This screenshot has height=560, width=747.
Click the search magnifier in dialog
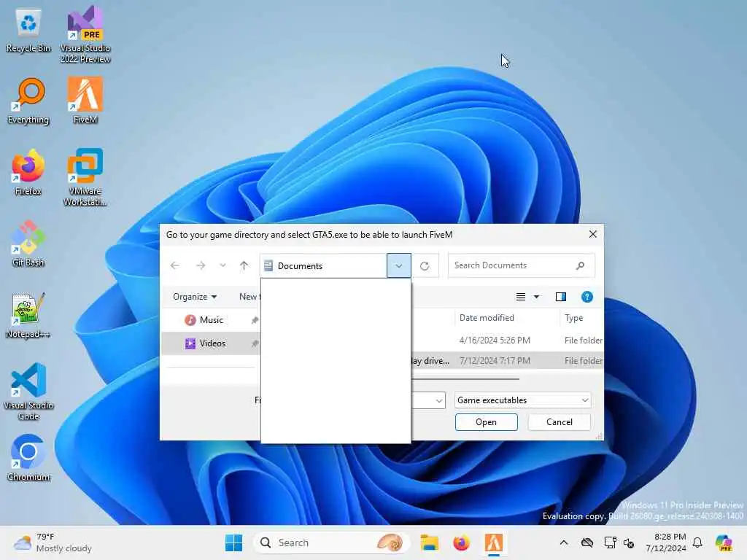click(580, 265)
